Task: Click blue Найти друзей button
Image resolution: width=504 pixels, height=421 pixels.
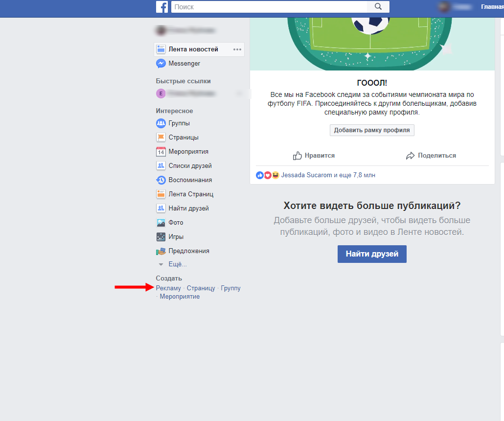Action: pos(372,254)
